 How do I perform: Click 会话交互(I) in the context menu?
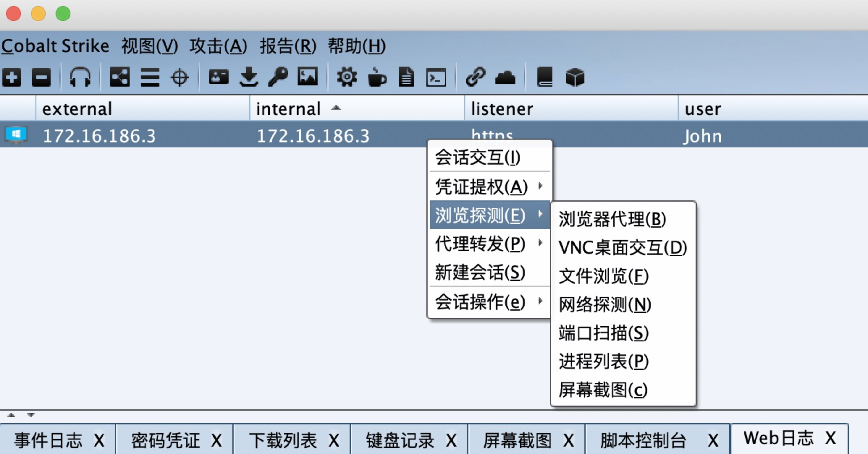click(478, 157)
